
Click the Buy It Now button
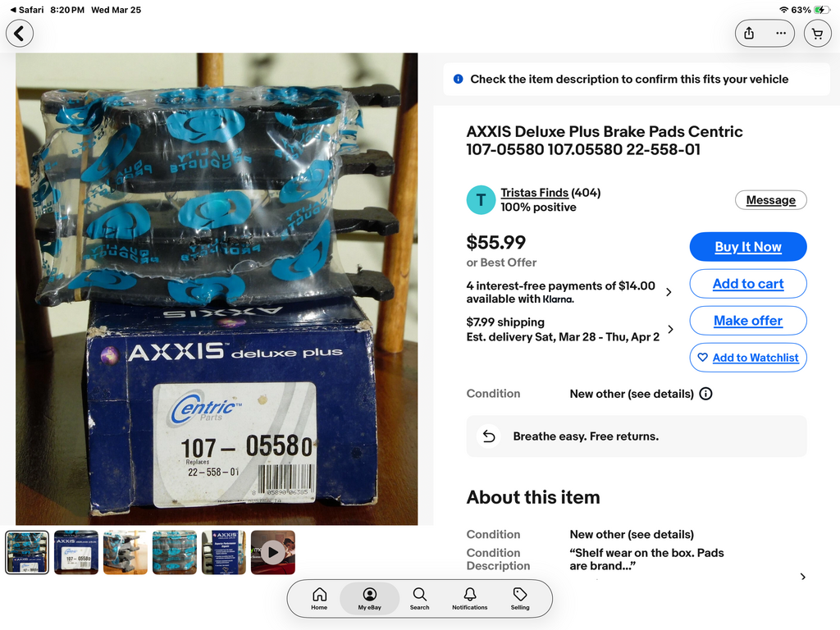point(748,246)
